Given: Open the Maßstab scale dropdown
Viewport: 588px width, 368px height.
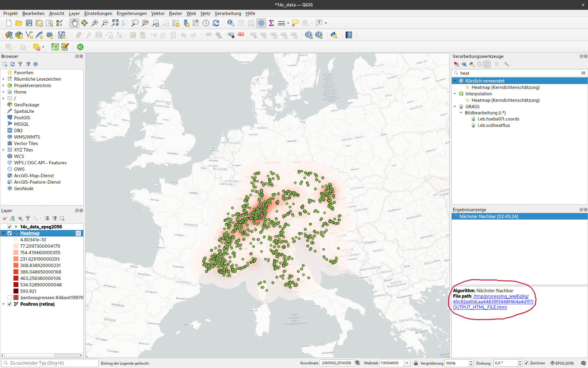Looking at the screenshot, I should 407,363.
